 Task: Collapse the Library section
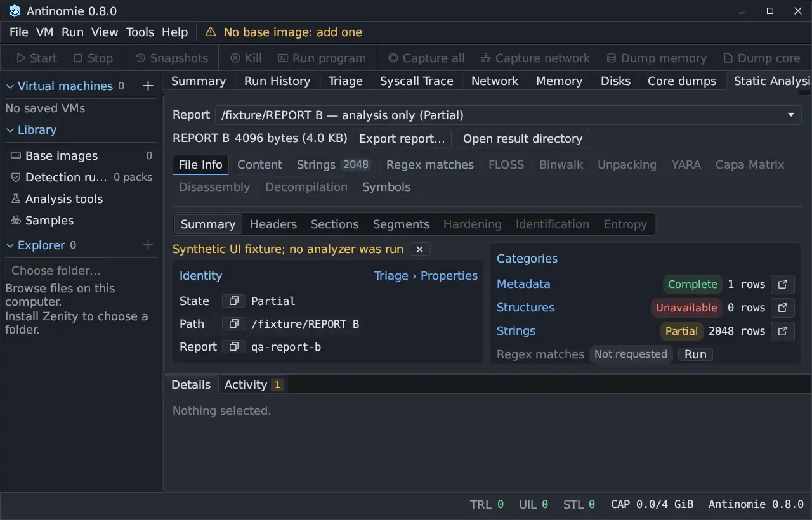pos(10,130)
